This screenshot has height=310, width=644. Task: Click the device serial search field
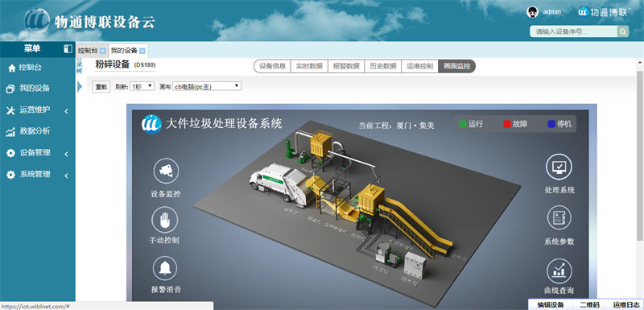tap(573, 31)
